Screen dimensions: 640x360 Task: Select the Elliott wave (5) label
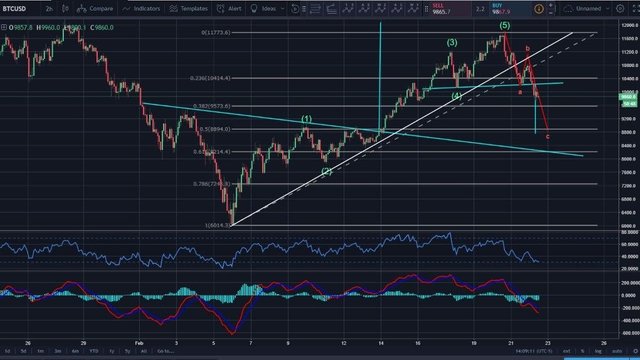[504, 25]
